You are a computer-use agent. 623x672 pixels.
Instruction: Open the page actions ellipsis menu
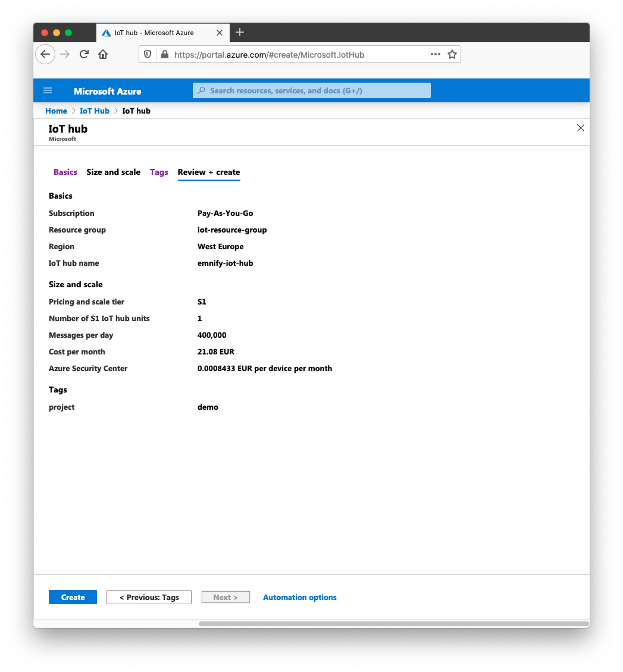coord(435,54)
